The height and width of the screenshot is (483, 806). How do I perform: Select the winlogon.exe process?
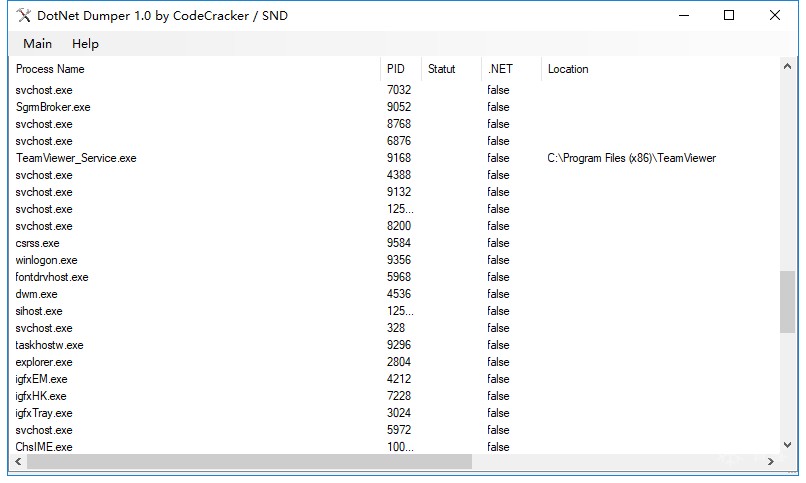46,260
